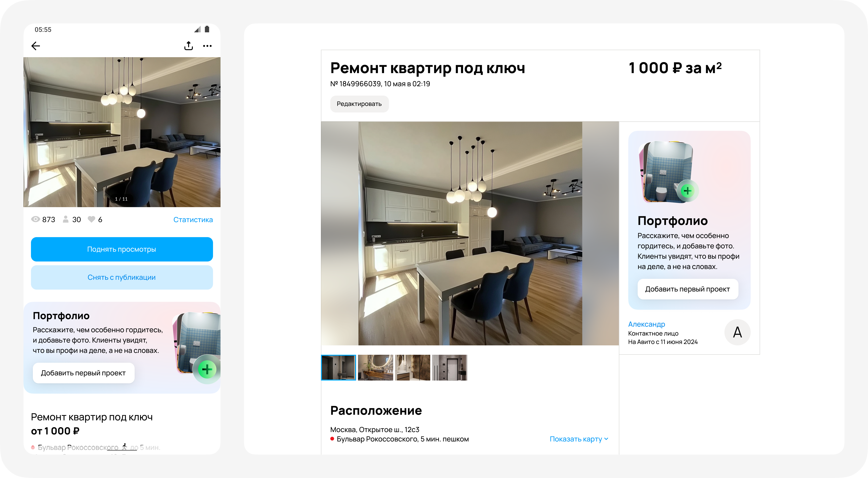Open the Статистика link

point(193,220)
